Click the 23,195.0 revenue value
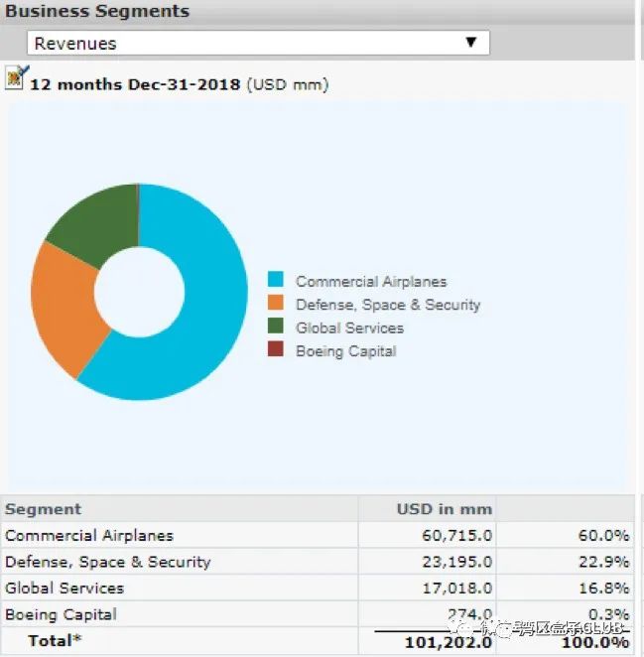The height and width of the screenshot is (657, 644). tap(457, 562)
